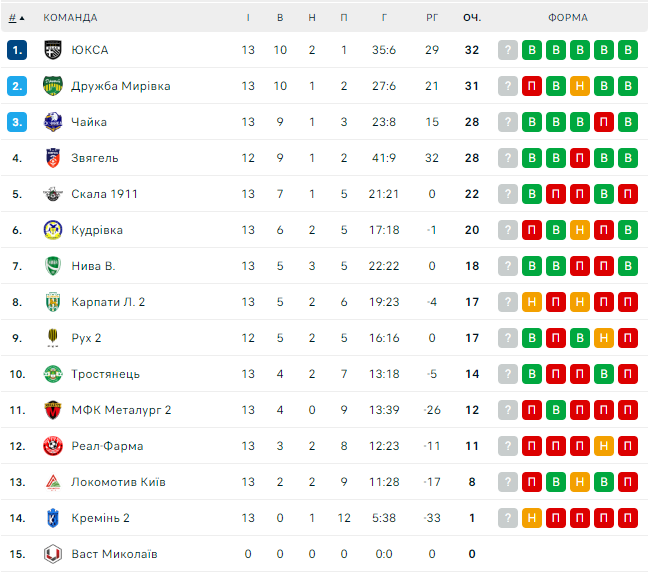Open the Нива В. team link
This screenshot has width=651, height=573.
(93, 266)
